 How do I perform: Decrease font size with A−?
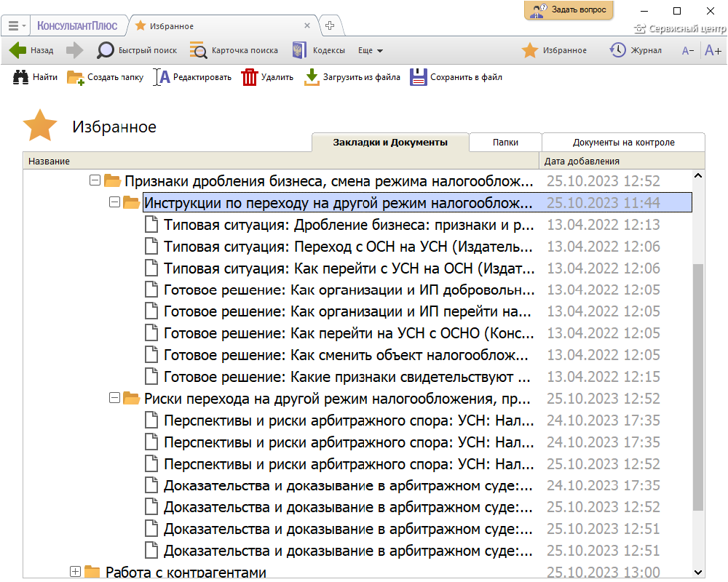coord(688,51)
